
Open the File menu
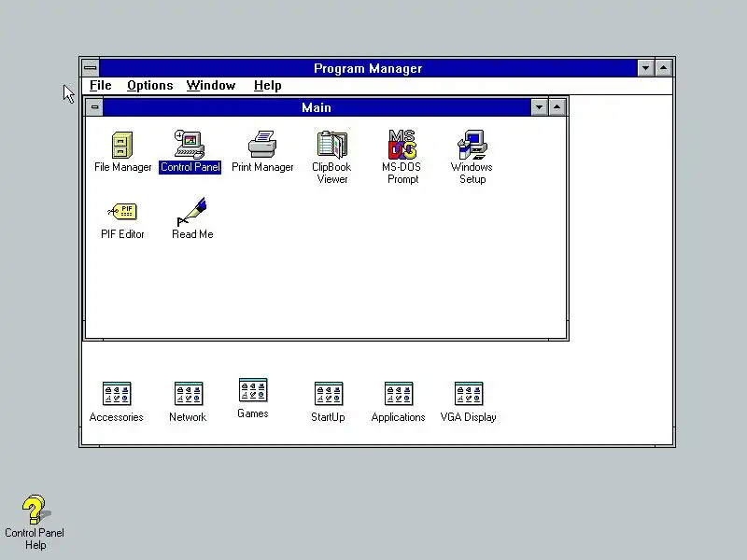[x=101, y=85]
